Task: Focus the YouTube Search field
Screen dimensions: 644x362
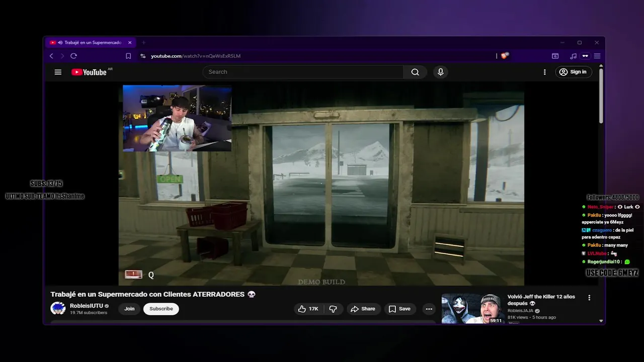Action: coord(303,72)
